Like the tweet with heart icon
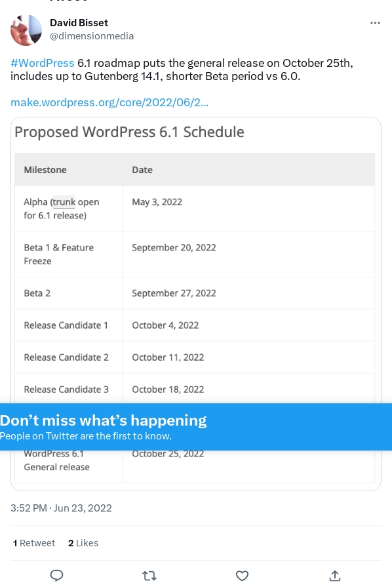The height and width of the screenshot is (585, 392). 242,576
